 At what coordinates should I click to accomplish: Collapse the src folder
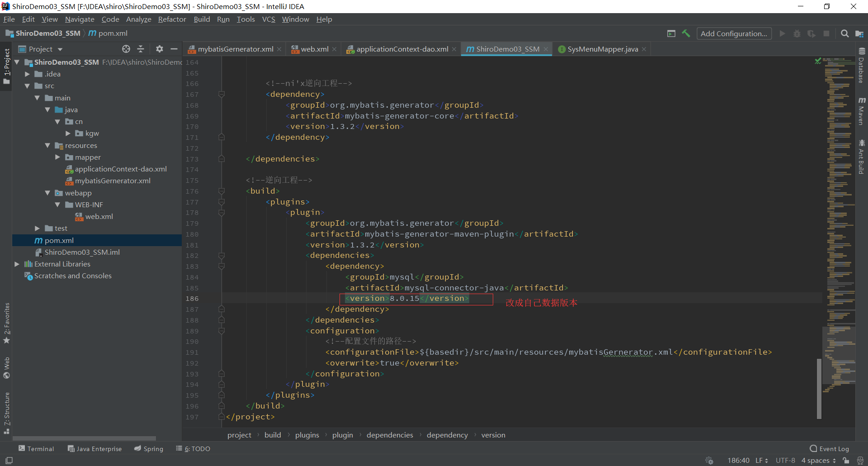(27, 86)
